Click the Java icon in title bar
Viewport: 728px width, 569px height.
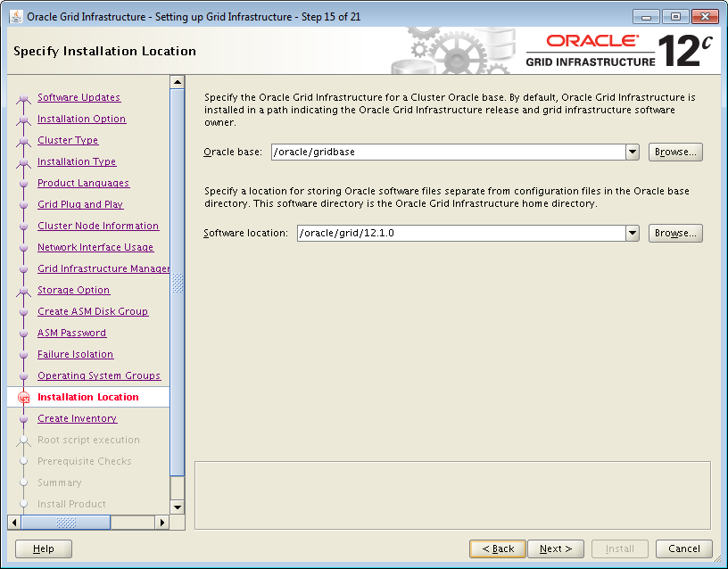16,17
